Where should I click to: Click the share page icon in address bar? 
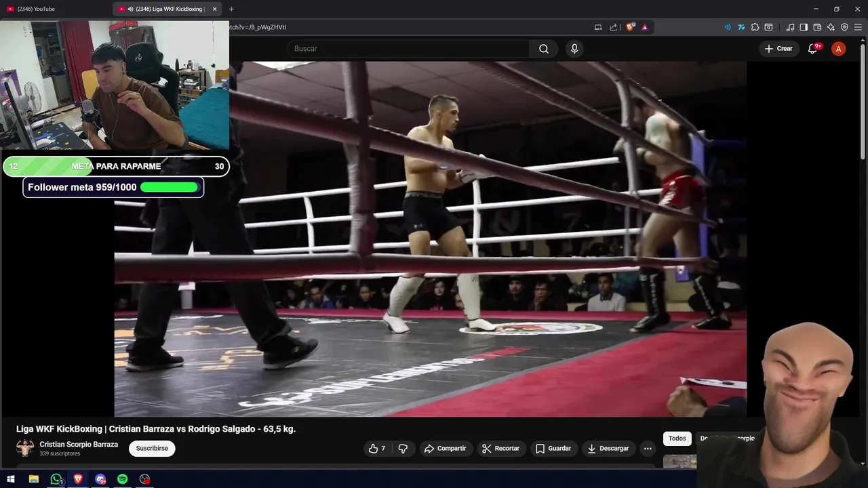[x=613, y=27]
